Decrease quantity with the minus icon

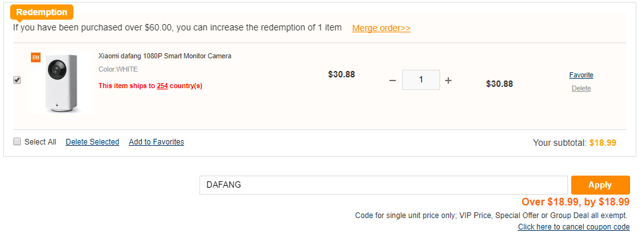pyautogui.click(x=392, y=81)
